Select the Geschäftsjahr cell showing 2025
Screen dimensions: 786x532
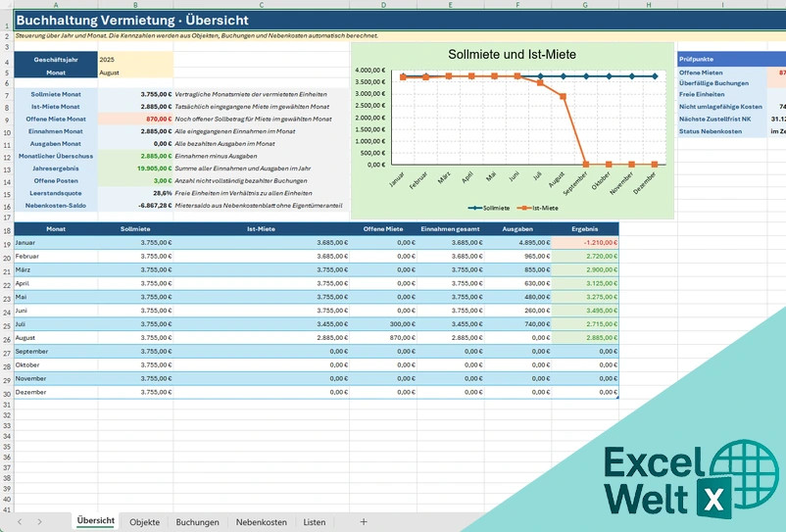pyautogui.click(x=135, y=59)
